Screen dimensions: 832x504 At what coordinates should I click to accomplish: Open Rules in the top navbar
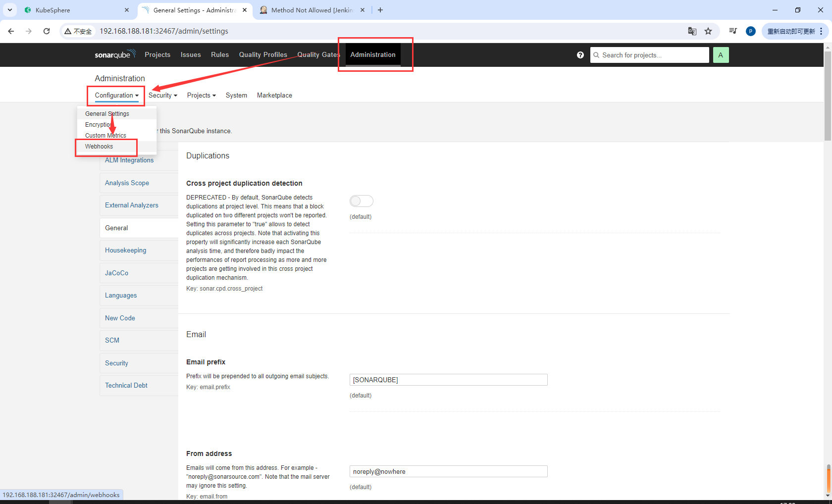point(220,55)
